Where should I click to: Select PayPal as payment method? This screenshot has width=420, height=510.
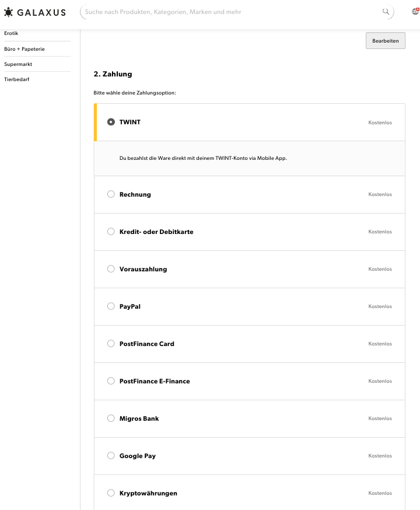pos(111,306)
